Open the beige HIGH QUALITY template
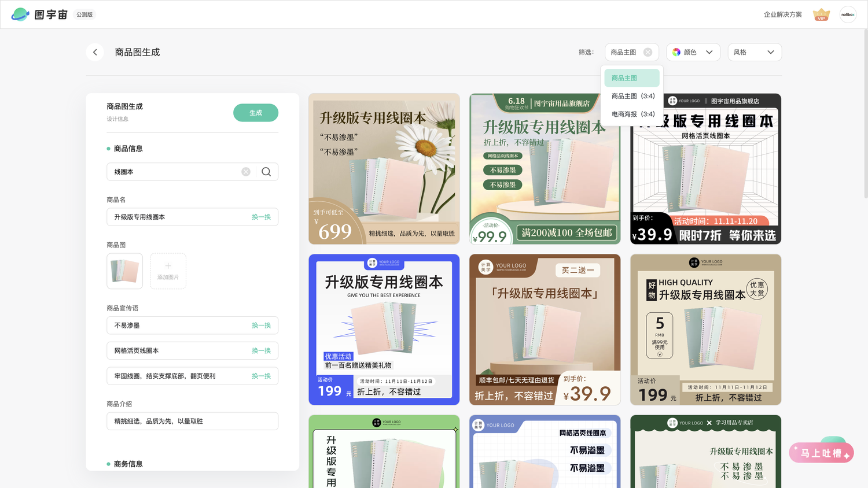This screenshot has height=488, width=868. (x=706, y=330)
